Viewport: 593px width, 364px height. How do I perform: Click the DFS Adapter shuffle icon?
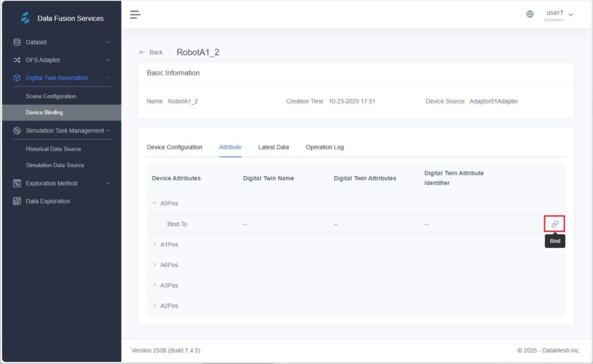tap(17, 60)
